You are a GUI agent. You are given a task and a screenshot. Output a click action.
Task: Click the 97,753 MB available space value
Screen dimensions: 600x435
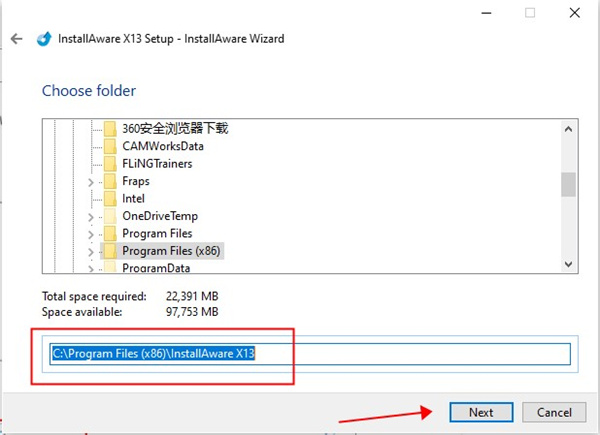click(192, 312)
